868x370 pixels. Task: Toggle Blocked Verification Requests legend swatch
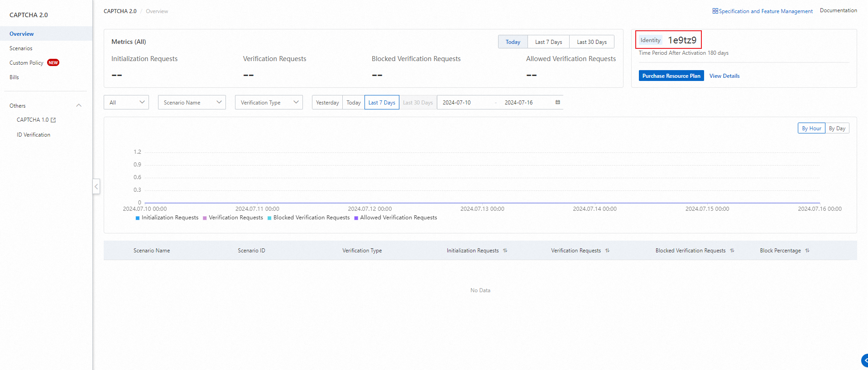(269, 218)
